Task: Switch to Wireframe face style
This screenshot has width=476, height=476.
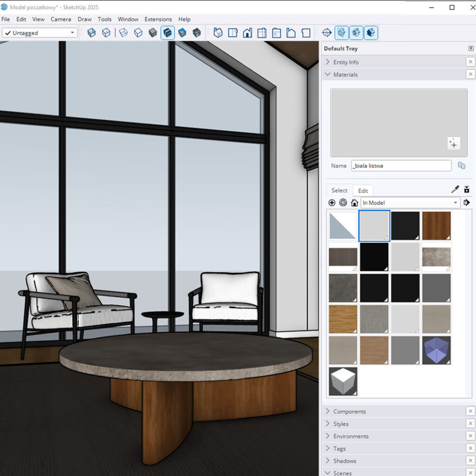Action: [123, 33]
